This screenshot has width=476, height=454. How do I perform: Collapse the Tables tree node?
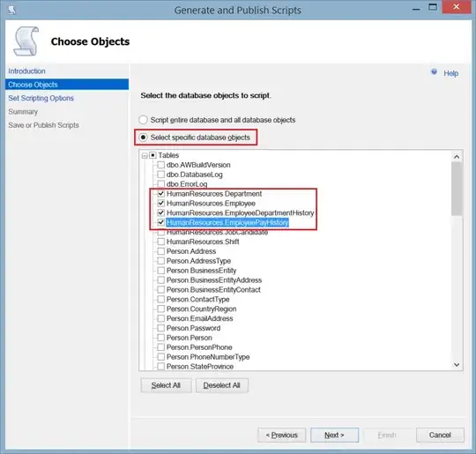(x=145, y=156)
